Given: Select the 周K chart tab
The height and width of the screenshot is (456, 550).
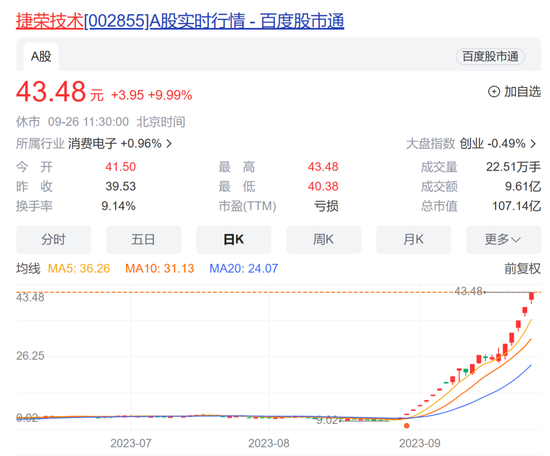Looking at the screenshot, I should pyautogui.click(x=323, y=240).
